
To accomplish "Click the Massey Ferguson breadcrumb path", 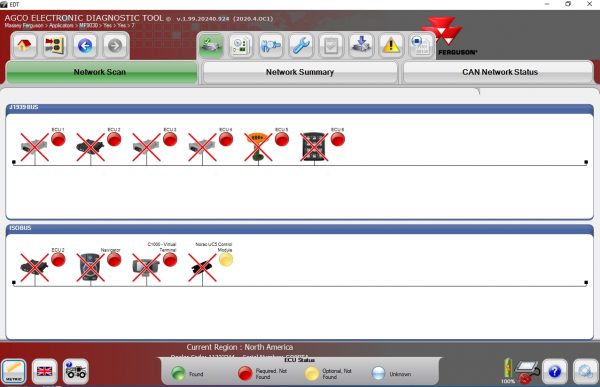I will 69,25.
